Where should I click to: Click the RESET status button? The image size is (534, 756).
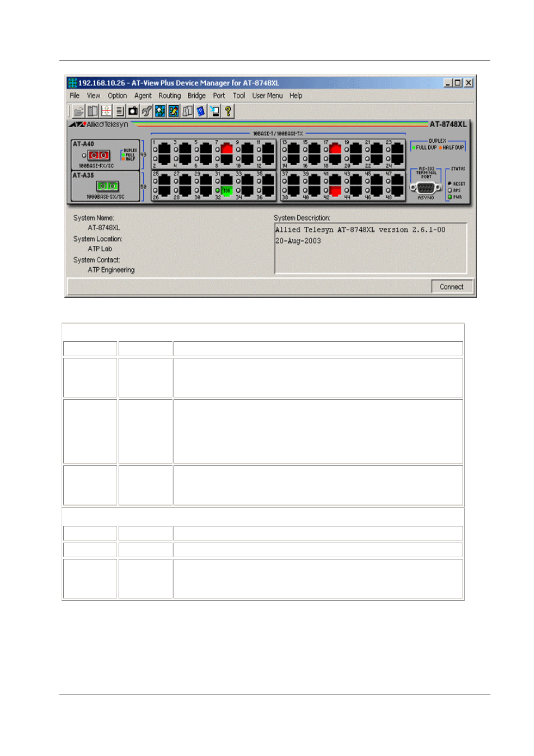449,184
